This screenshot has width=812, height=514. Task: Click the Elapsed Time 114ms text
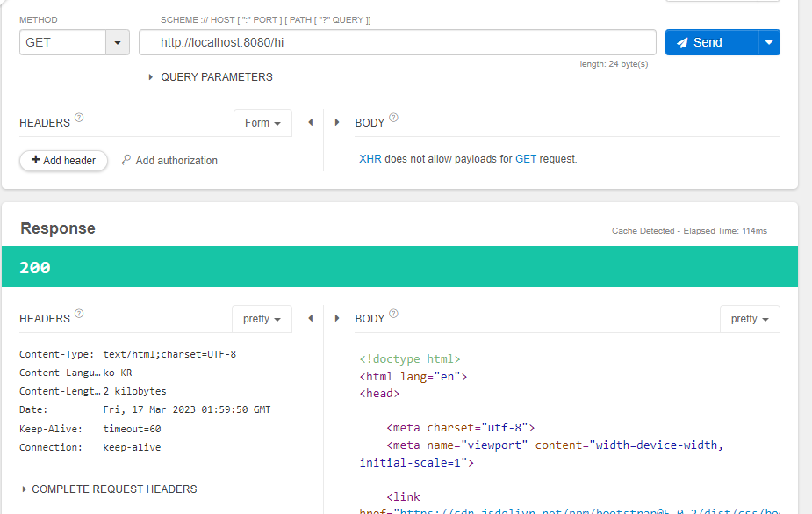tap(725, 231)
